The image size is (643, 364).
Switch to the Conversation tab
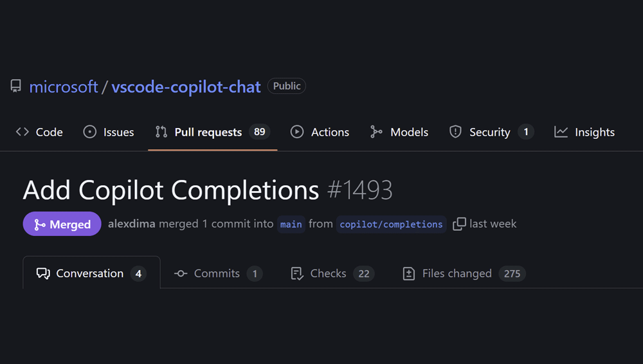click(x=89, y=273)
